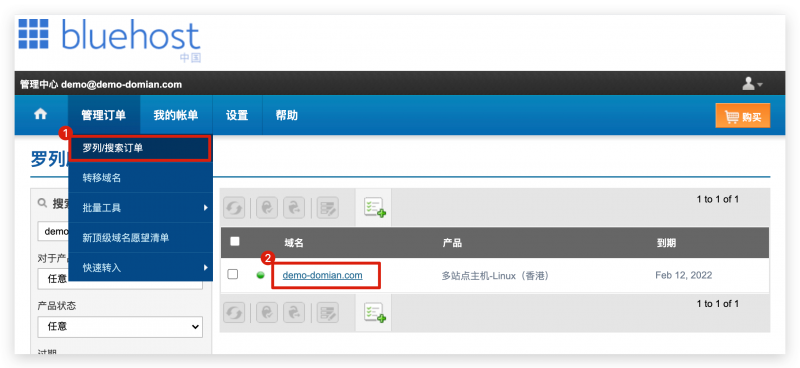Click the refresh icon in bottom toolbar
Screen dimensions: 800x368
pos(234,312)
